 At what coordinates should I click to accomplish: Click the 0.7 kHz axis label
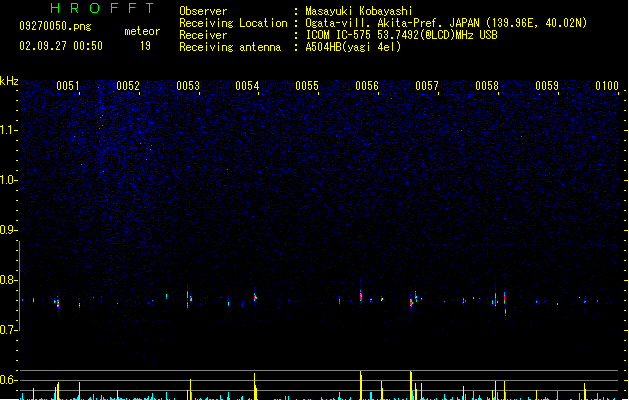[9, 330]
